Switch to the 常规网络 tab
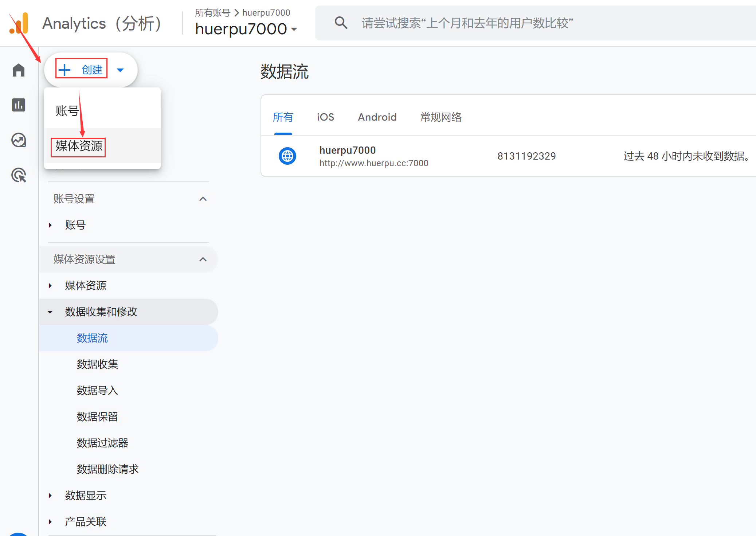756x536 pixels. pyautogui.click(x=441, y=117)
